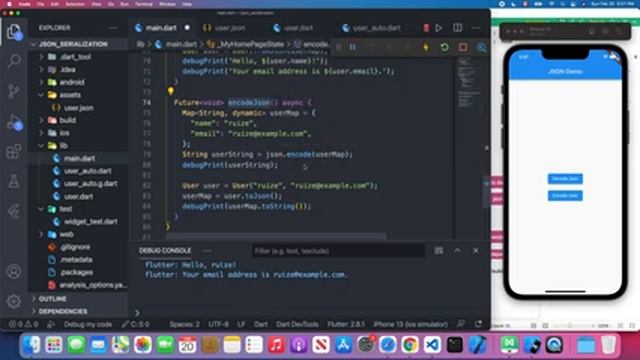Close the Debug Console panel
Screen dimensions: 640x360
pyautogui.click(x=476, y=250)
